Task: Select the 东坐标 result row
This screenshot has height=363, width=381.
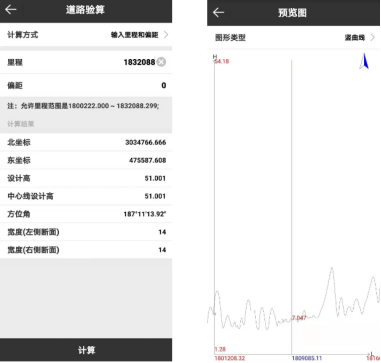Action: [86, 160]
